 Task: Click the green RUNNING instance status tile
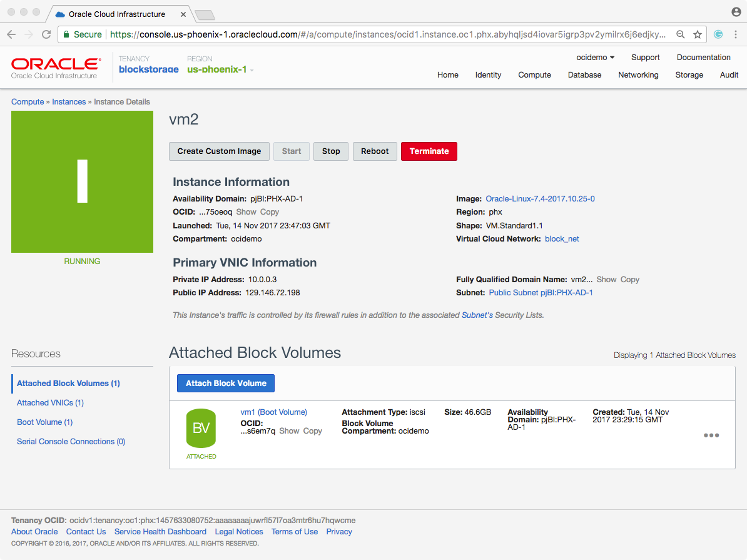[x=82, y=182]
